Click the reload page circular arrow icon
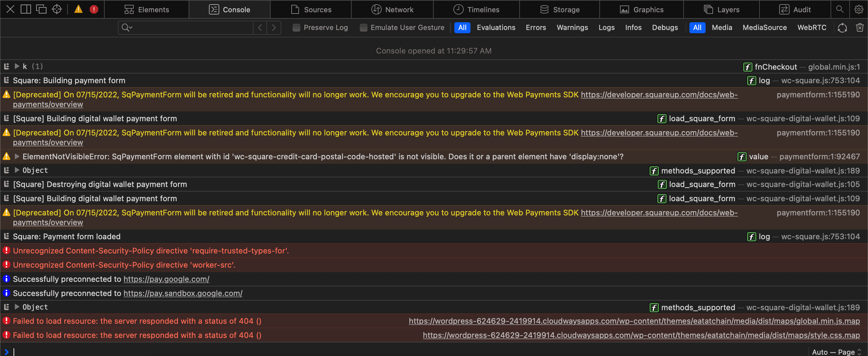 842,28
